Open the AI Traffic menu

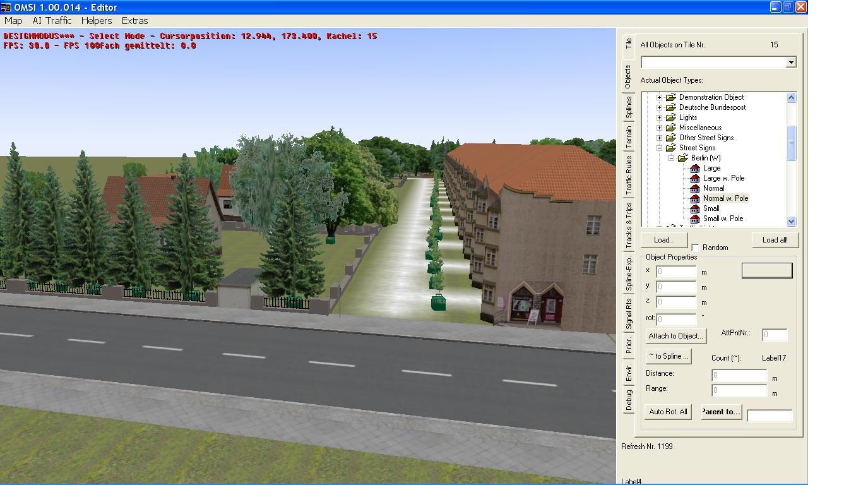(x=52, y=21)
